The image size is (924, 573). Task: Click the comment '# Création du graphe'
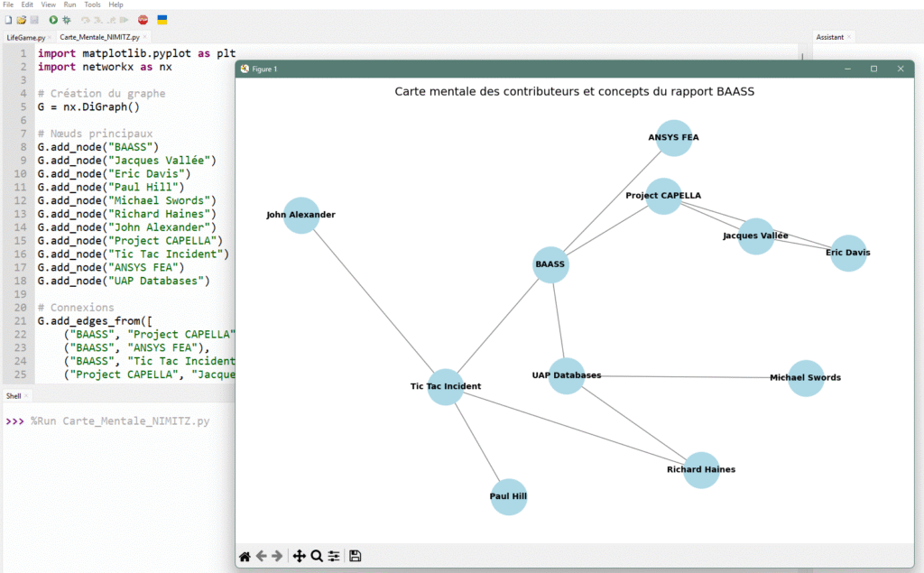click(x=101, y=93)
